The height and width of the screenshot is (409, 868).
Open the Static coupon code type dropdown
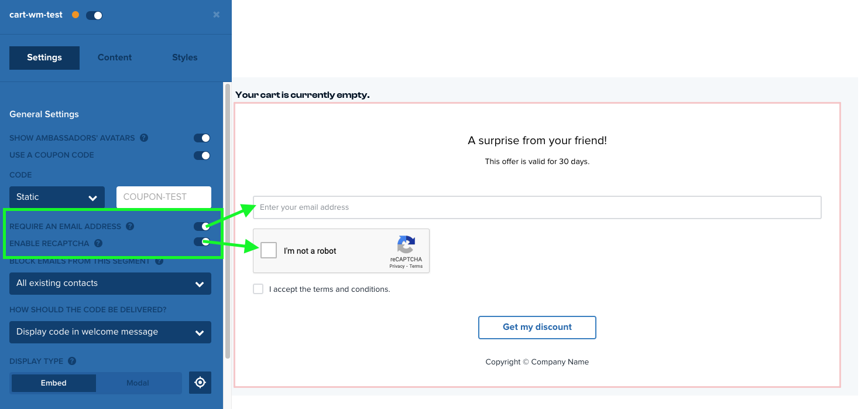[x=56, y=197]
